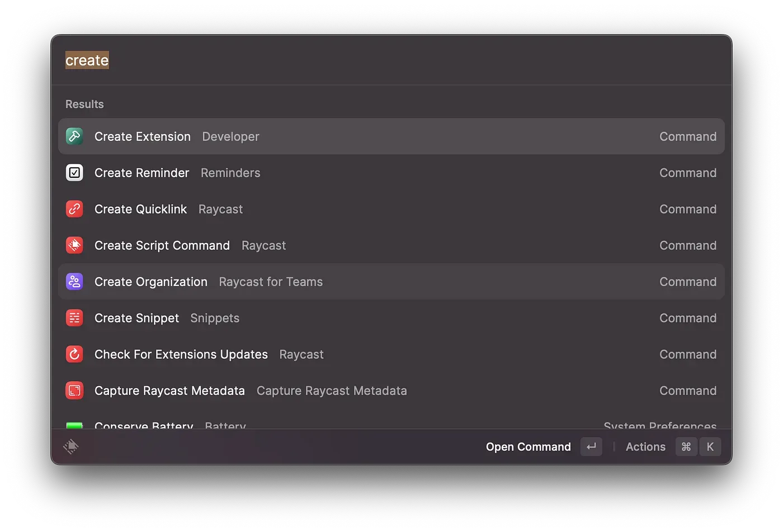Screen dimensions: 783x532
Task: Click the Capture Raycast Metadata icon
Action: point(74,391)
